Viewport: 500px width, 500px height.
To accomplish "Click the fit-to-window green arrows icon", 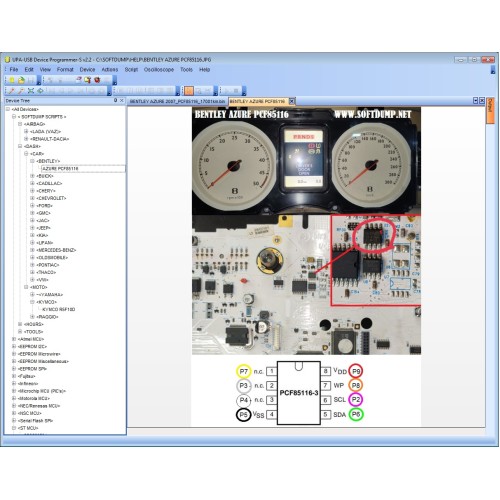I will [31, 91].
